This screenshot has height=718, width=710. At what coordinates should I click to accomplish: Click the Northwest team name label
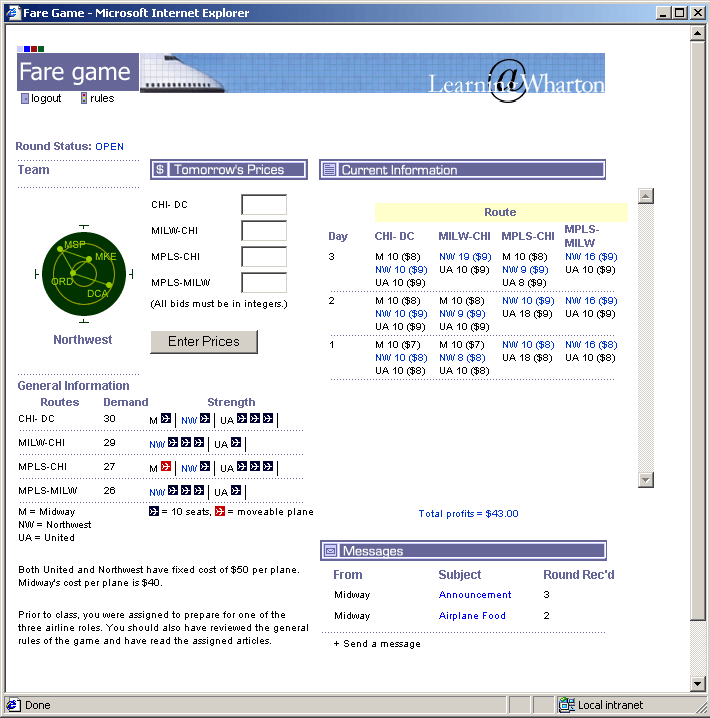[83, 340]
